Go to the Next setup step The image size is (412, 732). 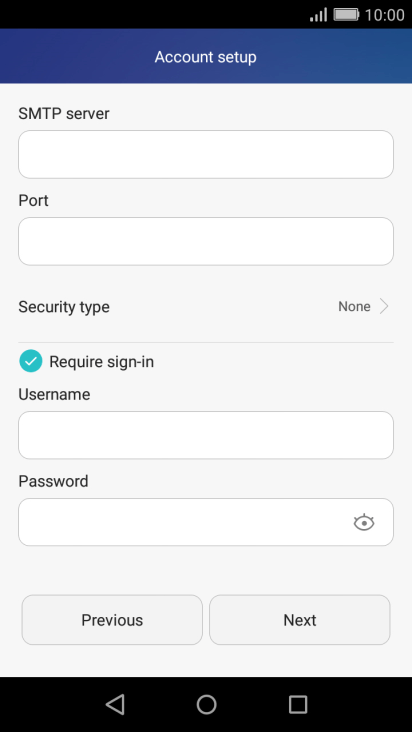pos(300,620)
